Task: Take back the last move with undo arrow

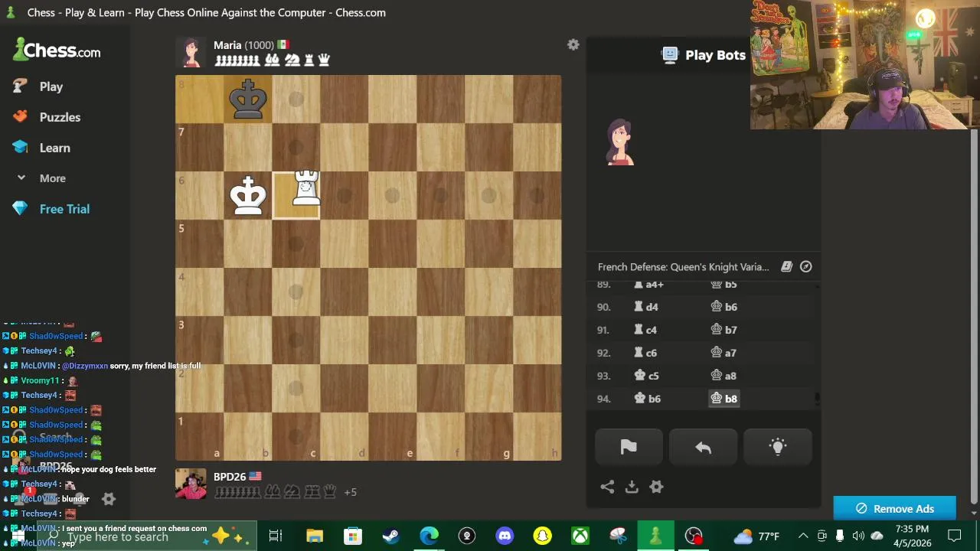Action: pyautogui.click(x=703, y=448)
